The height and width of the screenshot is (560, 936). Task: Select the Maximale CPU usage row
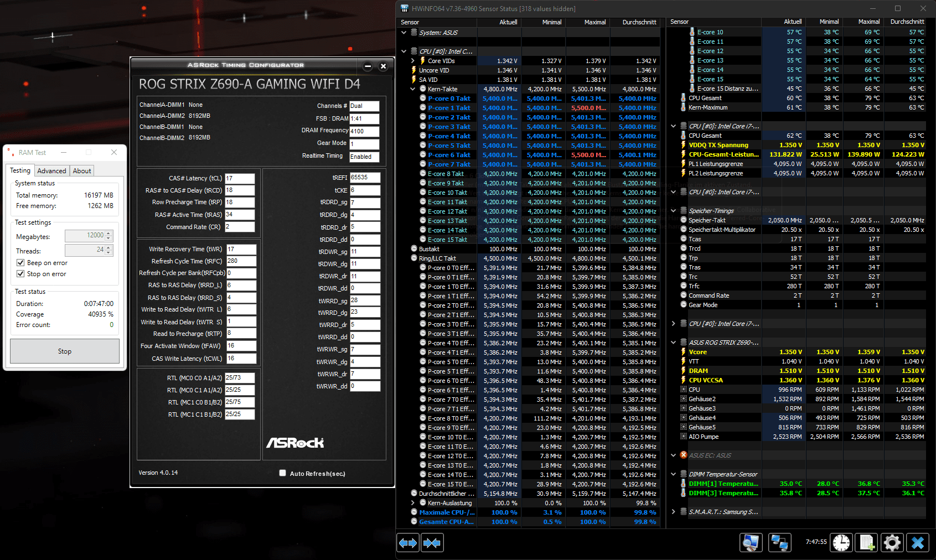click(x=530, y=512)
